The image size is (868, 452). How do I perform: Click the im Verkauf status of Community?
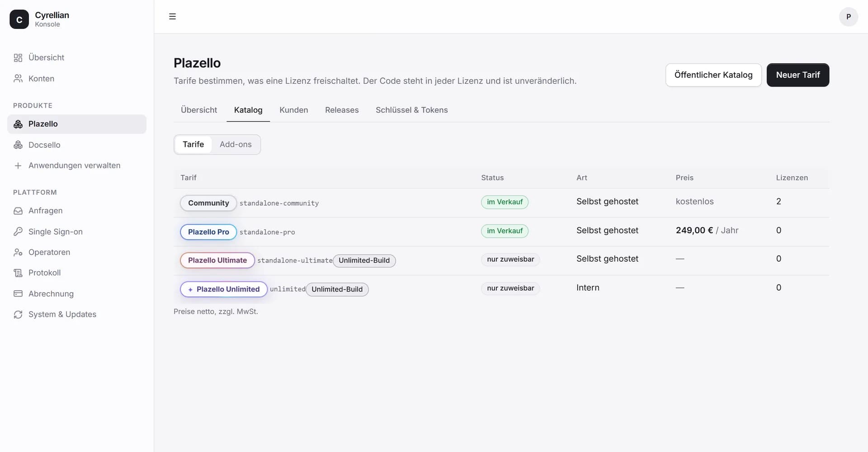505,202
